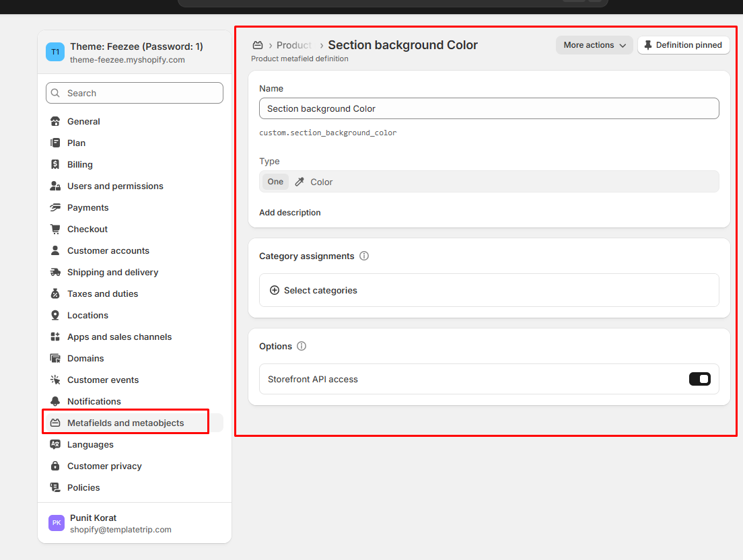Open General settings menu item
This screenshot has width=743, height=560.
83,121
